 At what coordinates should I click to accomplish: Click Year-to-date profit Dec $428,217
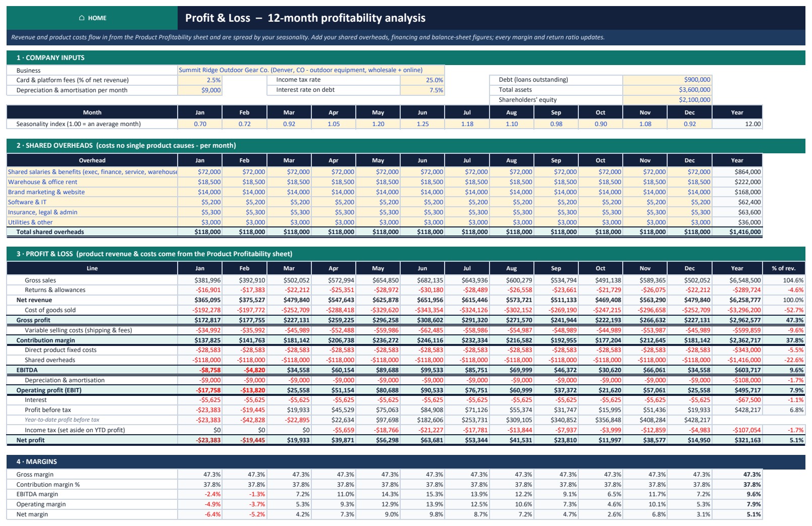689,420
